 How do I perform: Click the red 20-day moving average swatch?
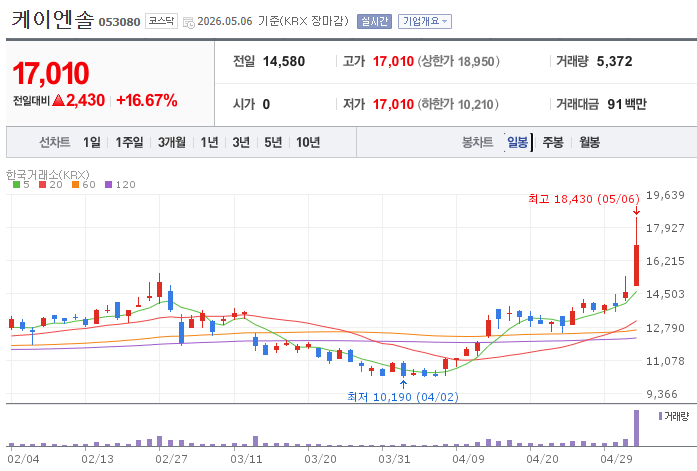43,184
